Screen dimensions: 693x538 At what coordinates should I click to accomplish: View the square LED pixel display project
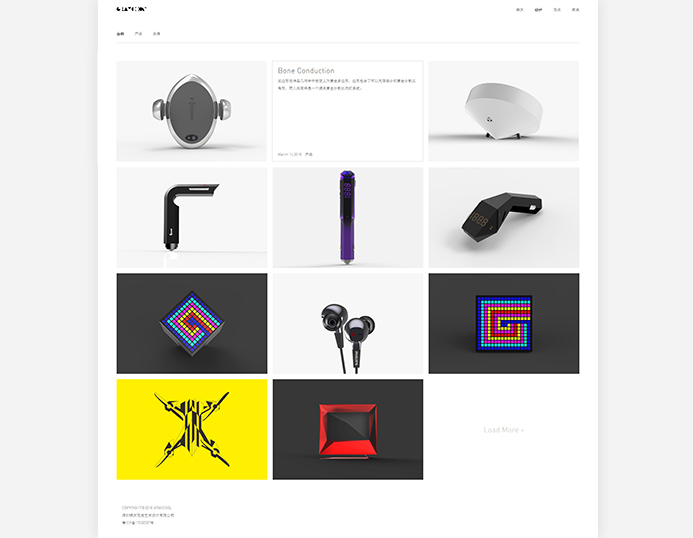[x=503, y=324]
